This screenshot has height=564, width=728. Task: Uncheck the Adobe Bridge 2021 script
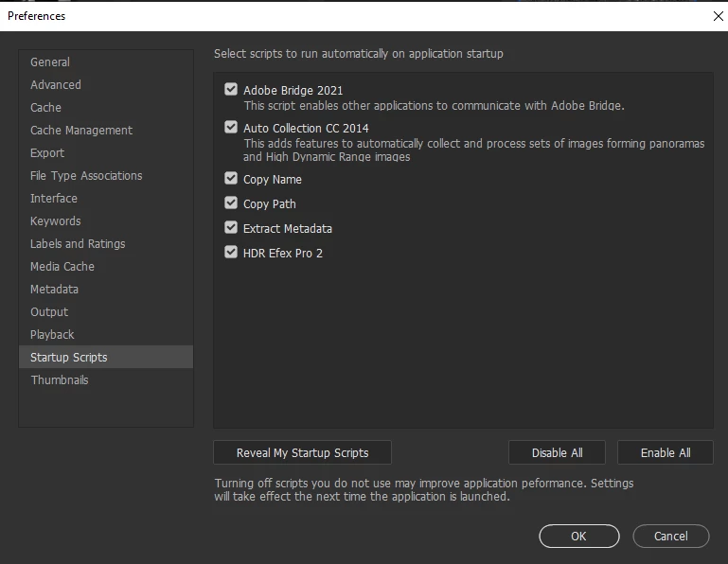(231, 89)
